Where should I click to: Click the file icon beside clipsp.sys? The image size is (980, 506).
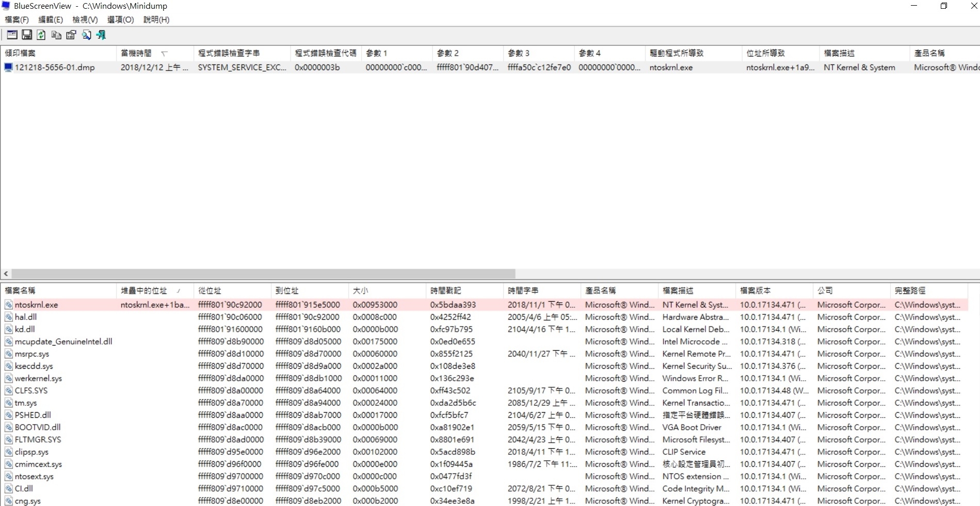(x=9, y=452)
